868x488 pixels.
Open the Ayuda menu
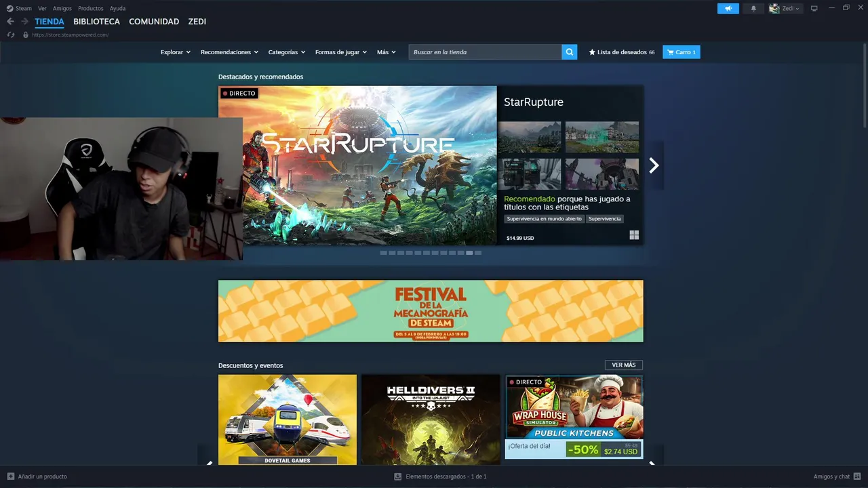point(117,8)
